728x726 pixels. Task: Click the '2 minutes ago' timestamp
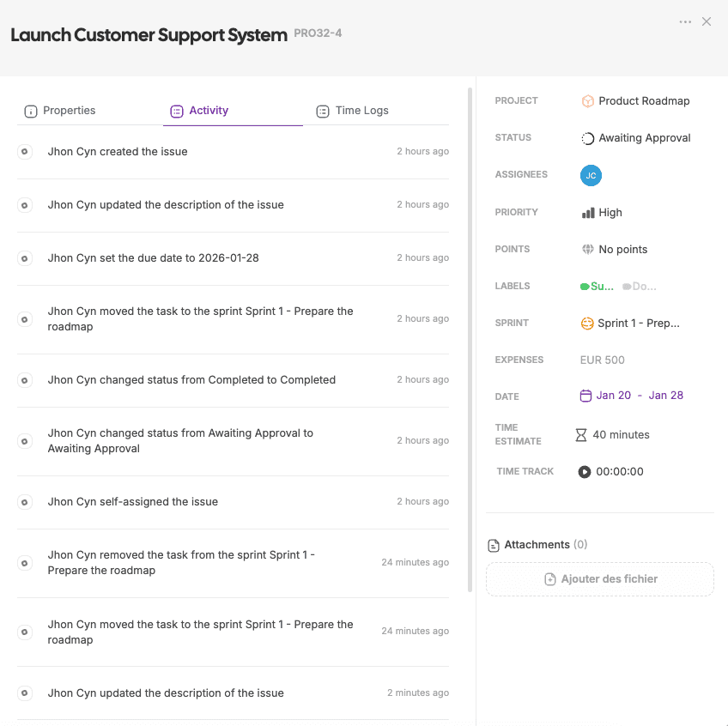[418, 693]
